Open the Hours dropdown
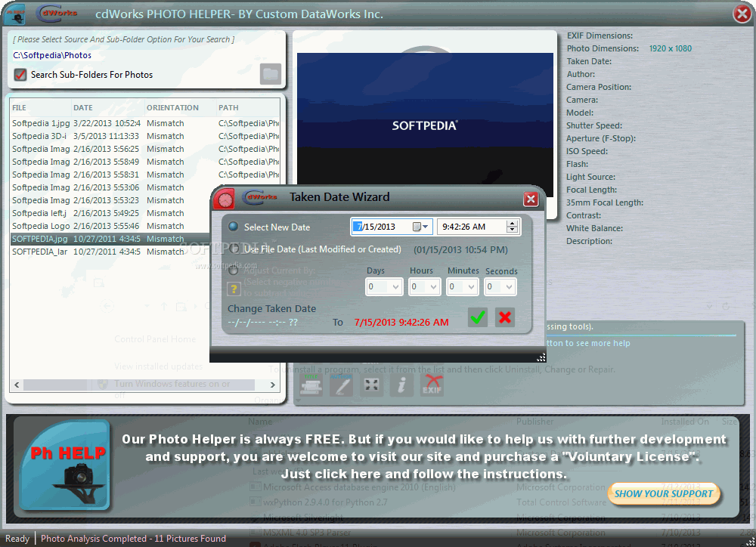This screenshot has width=756, height=547. [433, 287]
